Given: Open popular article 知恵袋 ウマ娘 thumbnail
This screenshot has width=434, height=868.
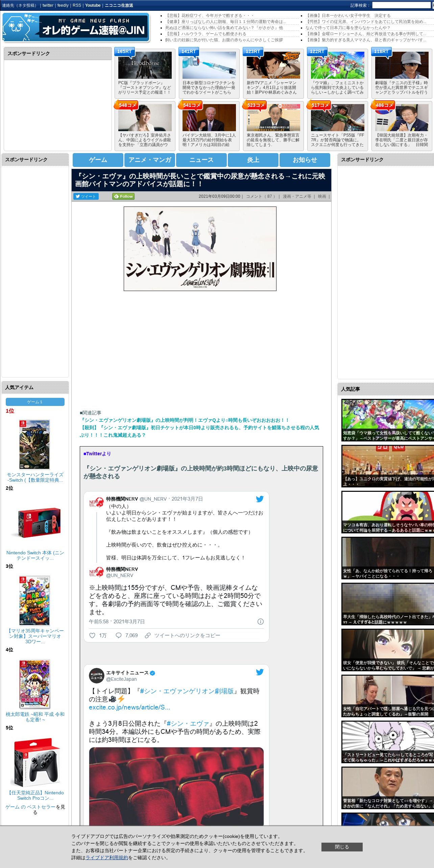Looking at the screenshot, I should click(388, 420).
